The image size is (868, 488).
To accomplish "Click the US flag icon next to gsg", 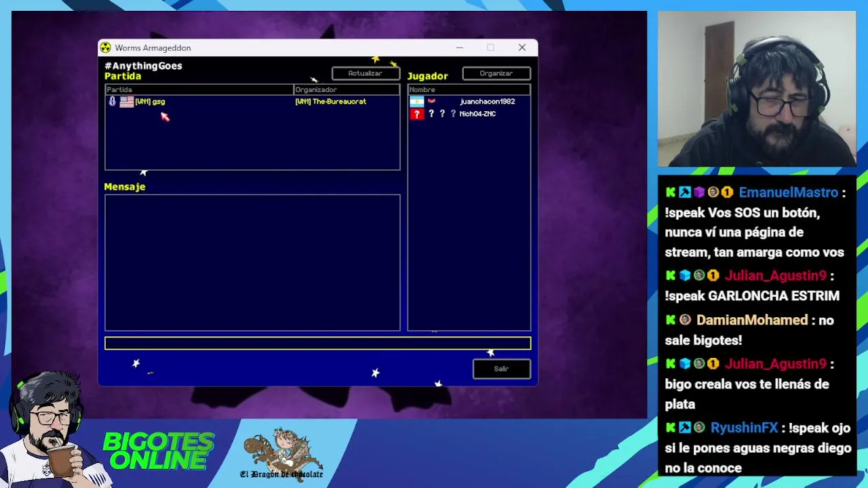I will [x=127, y=102].
